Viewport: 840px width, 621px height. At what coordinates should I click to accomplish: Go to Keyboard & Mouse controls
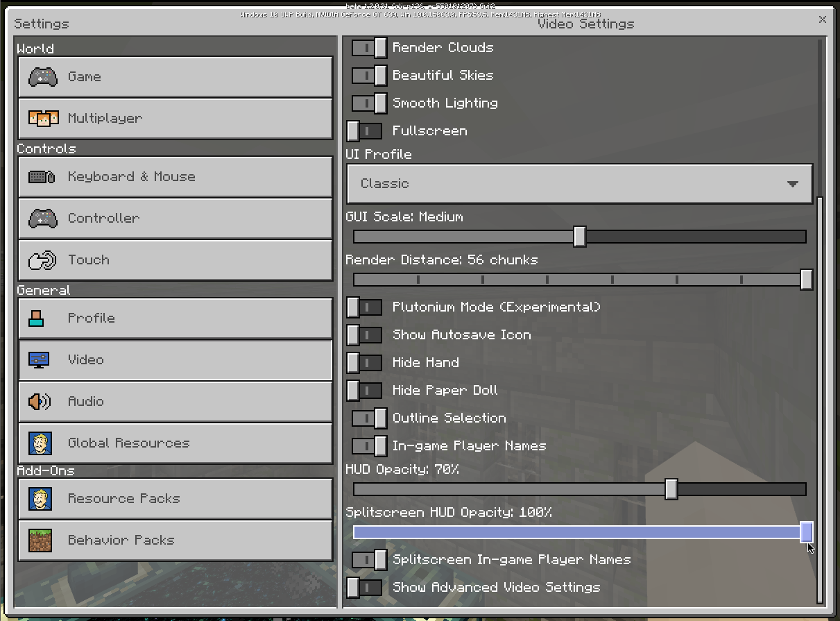click(x=175, y=176)
